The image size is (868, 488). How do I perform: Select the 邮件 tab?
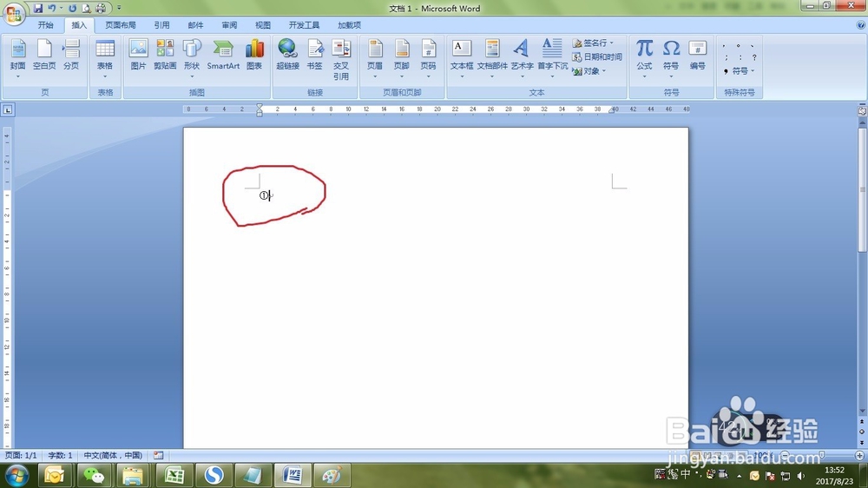tap(195, 25)
